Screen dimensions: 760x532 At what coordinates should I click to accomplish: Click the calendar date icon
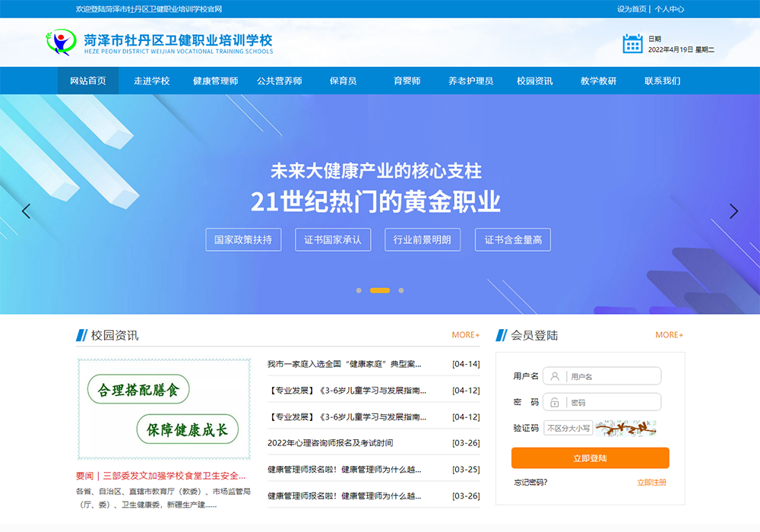pyautogui.click(x=632, y=43)
